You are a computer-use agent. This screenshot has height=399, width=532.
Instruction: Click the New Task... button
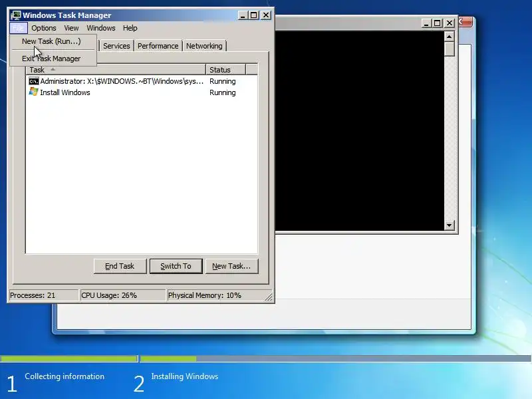pos(231,266)
